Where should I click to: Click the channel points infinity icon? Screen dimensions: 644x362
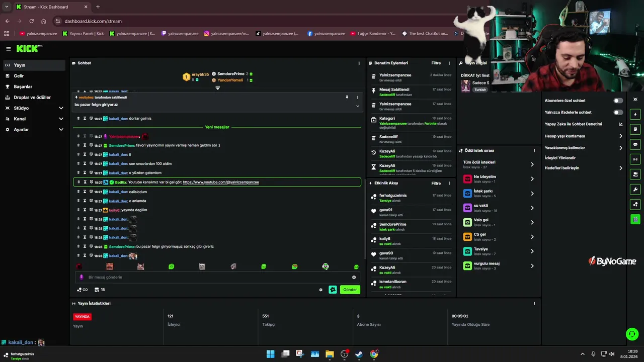pos(83,290)
